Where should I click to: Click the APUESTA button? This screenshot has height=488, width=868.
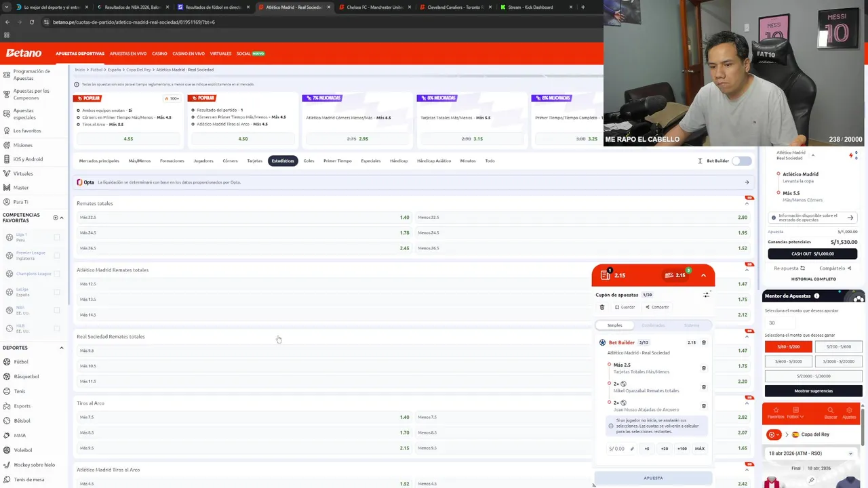click(x=653, y=478)
